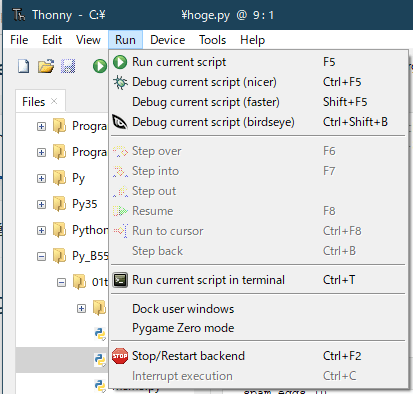The height and width of the screenshot is (394, 413).
Task: Click the birdseye eye icon in the menu
Action: [x=120, y=122]
